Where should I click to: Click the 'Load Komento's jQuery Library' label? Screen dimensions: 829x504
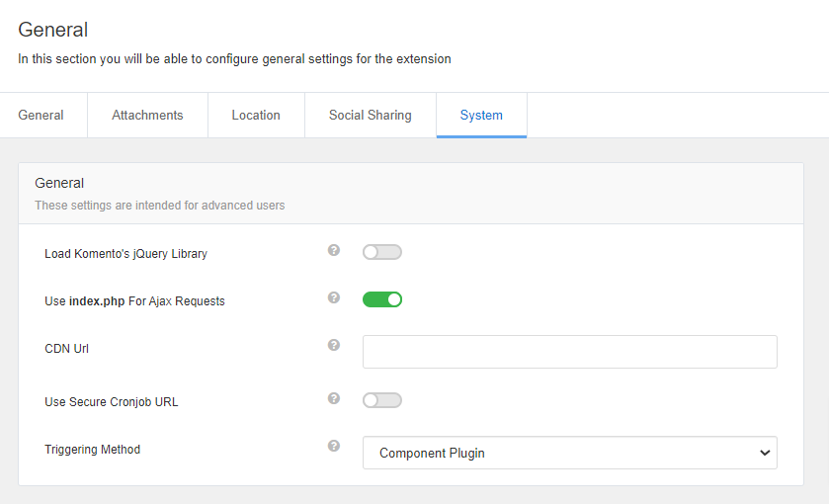pyautogui.click(x=125, y=254)
